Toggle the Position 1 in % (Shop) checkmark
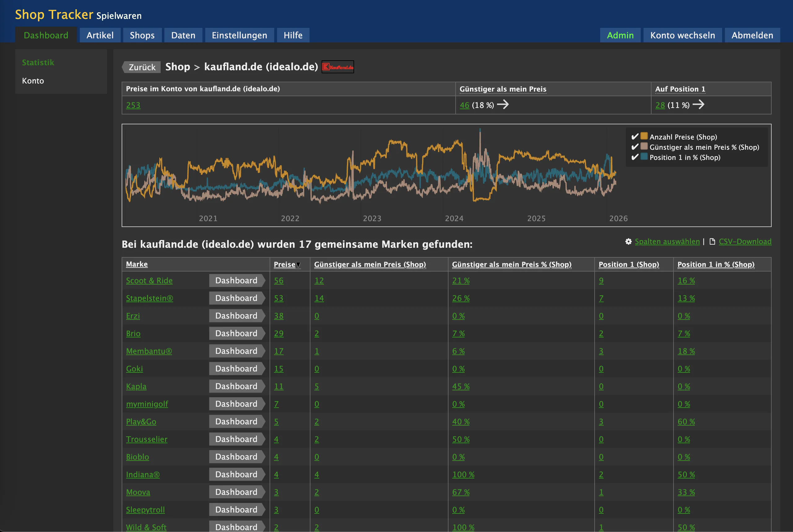 tap(635, 157)
